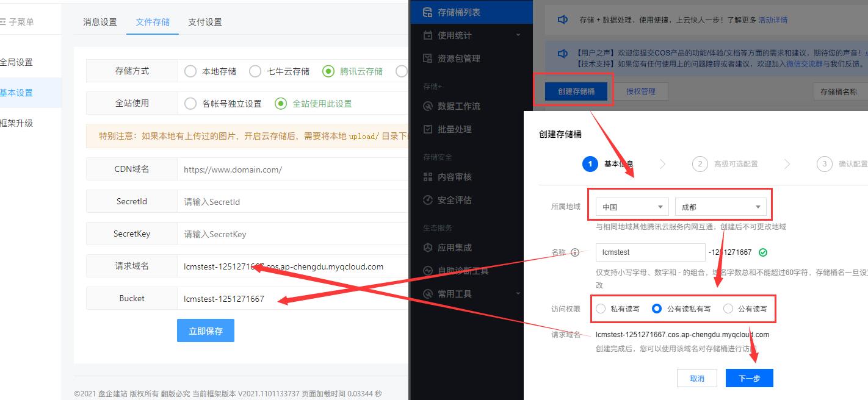
Task: Click the SecretId input field
Action: (x=292, y=202)
